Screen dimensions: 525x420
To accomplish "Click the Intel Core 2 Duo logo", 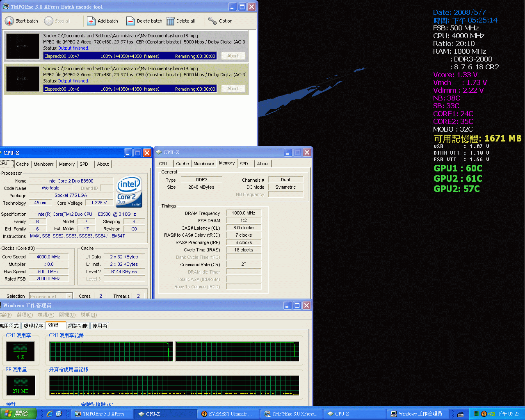I will (129, 192).
